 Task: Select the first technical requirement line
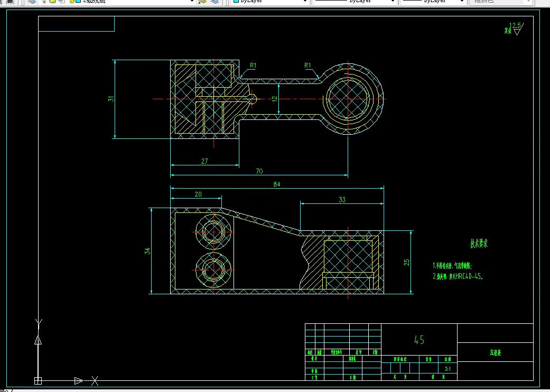click(452, 266)
